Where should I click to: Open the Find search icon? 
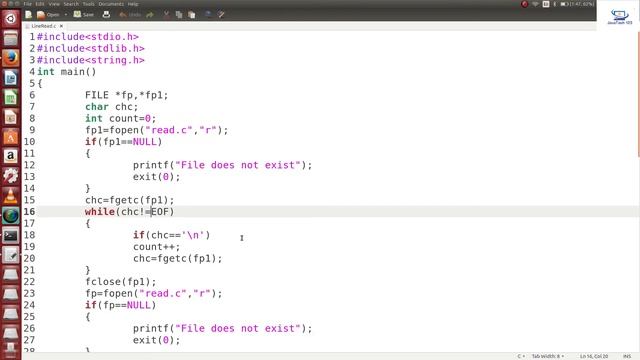pyautogui.click(x=208, y=15)
